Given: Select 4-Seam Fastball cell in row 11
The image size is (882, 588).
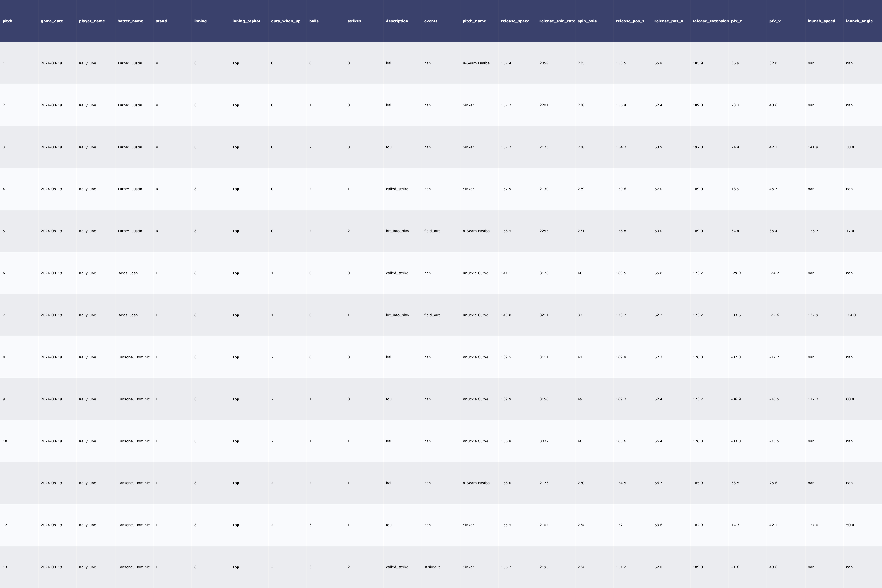Looking at the screenshot, I should click(477, 483).
